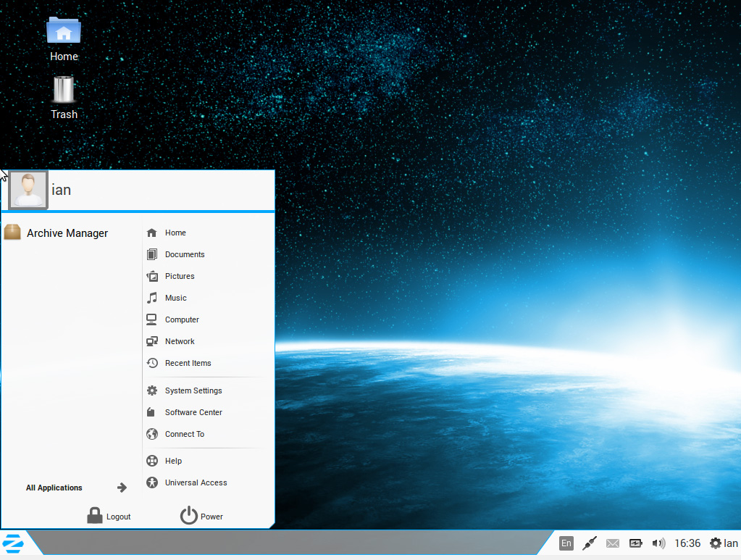Viewport: 741px width, 560px height.
Task: Click the volume speaker tray icon
Action: click(x=658, y=543)
